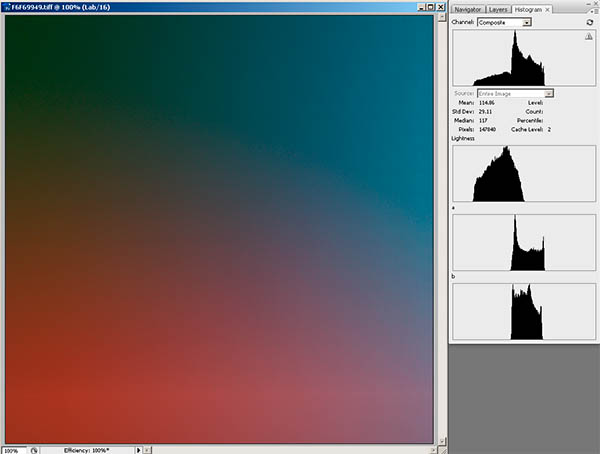
Task: Click the a channel histogram graph
Action: 524,242
